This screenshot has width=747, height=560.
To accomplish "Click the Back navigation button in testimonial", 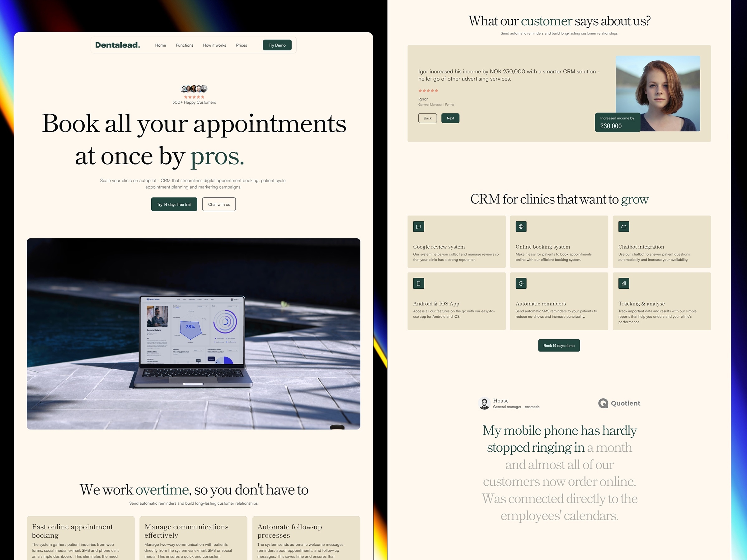I will pos(428,118).
